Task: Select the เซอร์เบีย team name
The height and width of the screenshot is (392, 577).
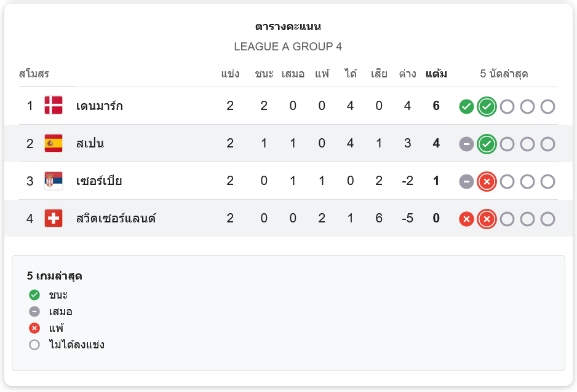Action: pyautogui.click(x=99, y=181)
